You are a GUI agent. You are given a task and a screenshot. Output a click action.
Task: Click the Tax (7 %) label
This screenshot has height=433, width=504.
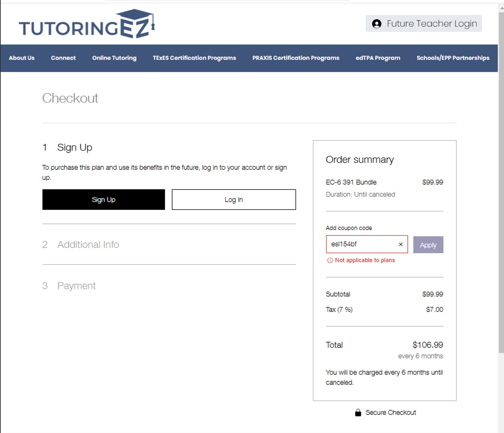tap(339, 309)
